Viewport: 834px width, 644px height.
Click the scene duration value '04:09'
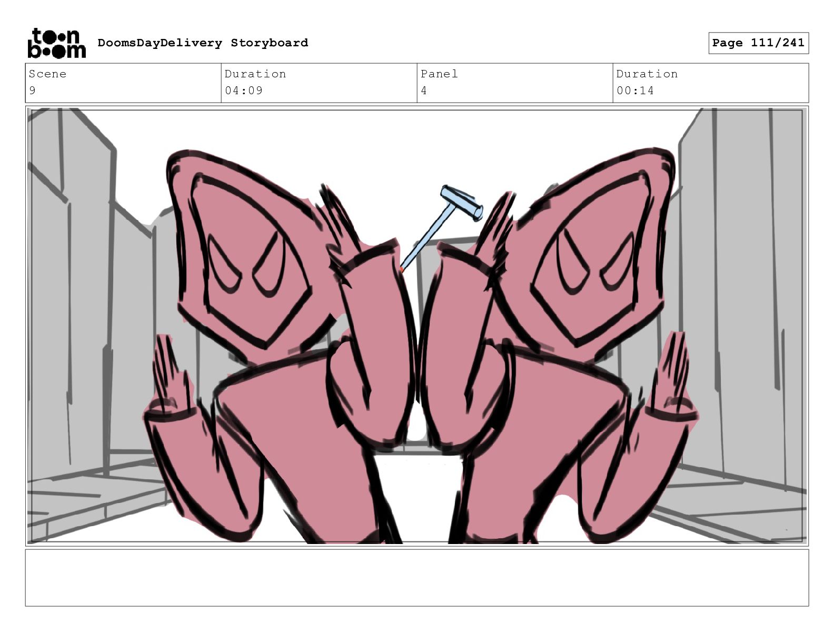(244, 90)
